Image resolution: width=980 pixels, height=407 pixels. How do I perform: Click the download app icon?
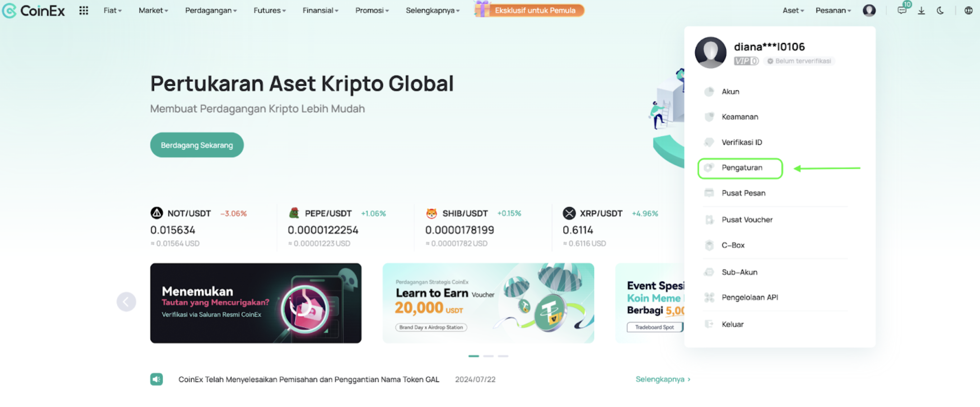(x=921, y=10)
